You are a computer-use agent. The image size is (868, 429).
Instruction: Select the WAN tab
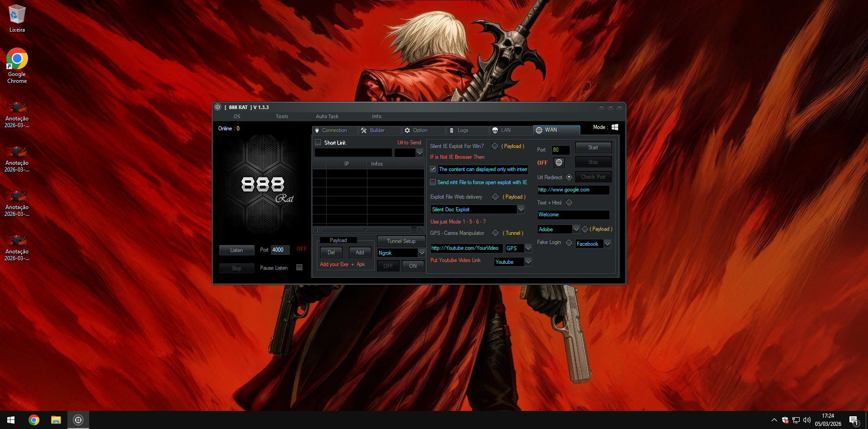(x=556, y=130)
